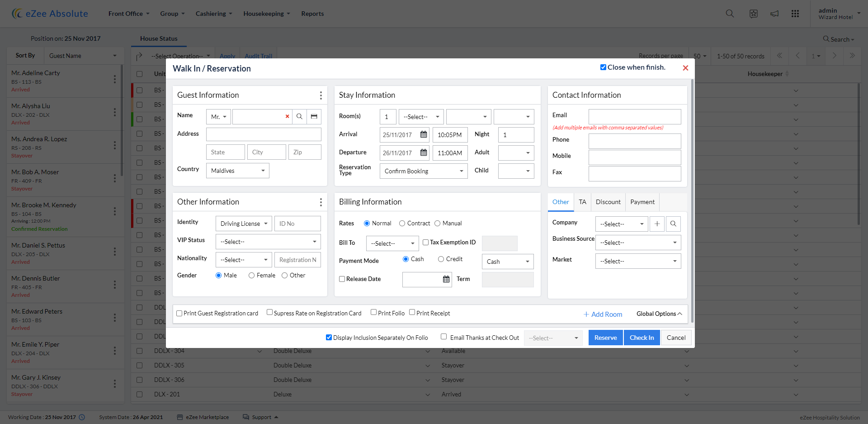Enable Supress Rate on Registration Card

[269, 312]
